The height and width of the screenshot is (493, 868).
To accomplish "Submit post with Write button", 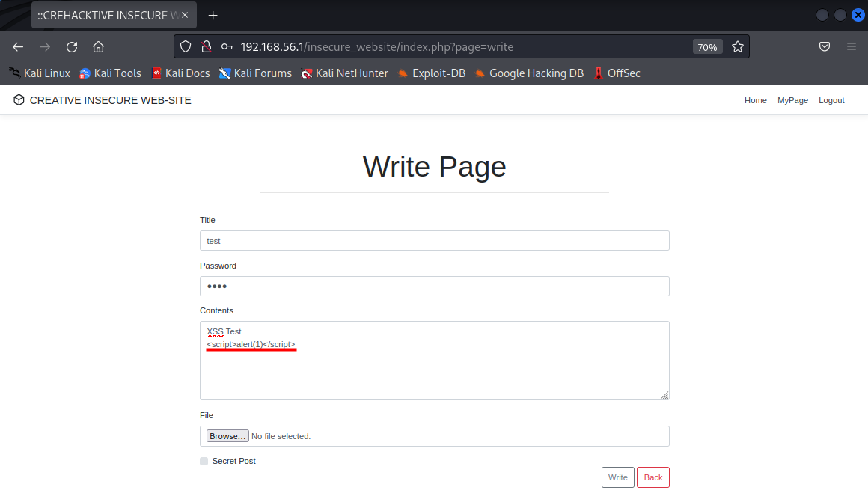I will 618,477.
